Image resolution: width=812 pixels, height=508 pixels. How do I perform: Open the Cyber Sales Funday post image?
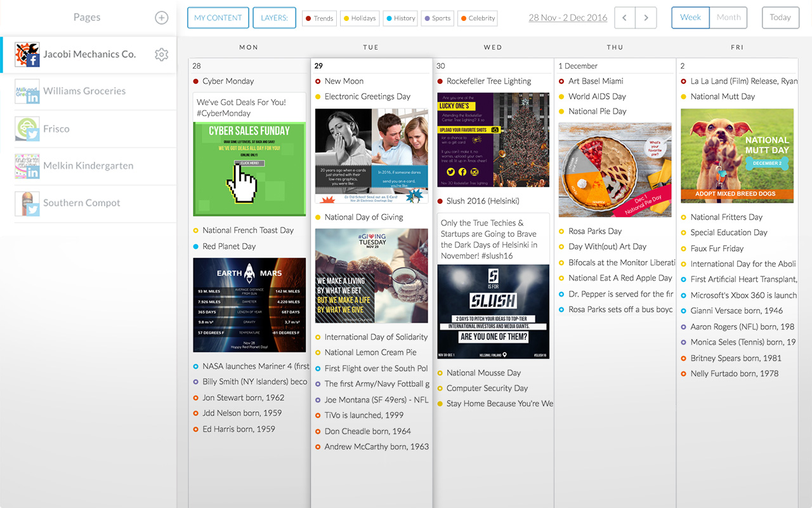coord(249,168)
